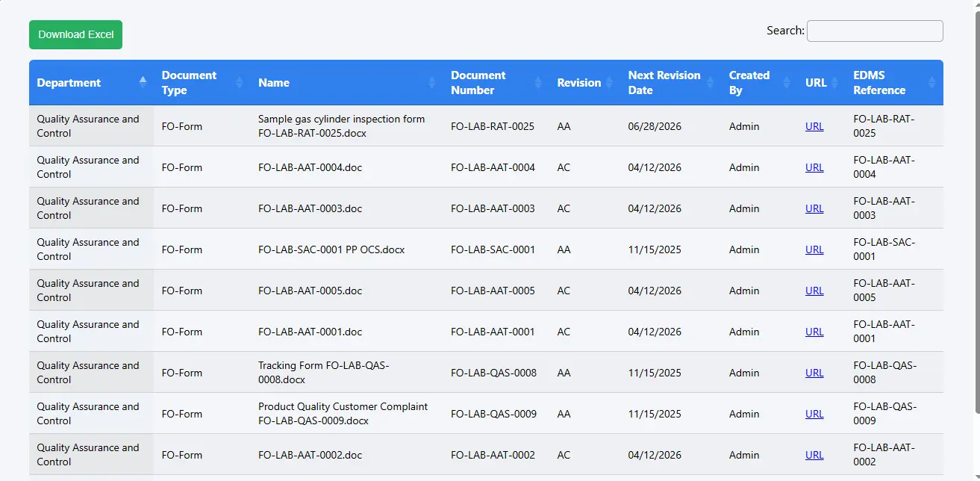Open URL link for FO-LAB-AAT-0005
This screenshot has height=481, width=980.
click(814, 291)
